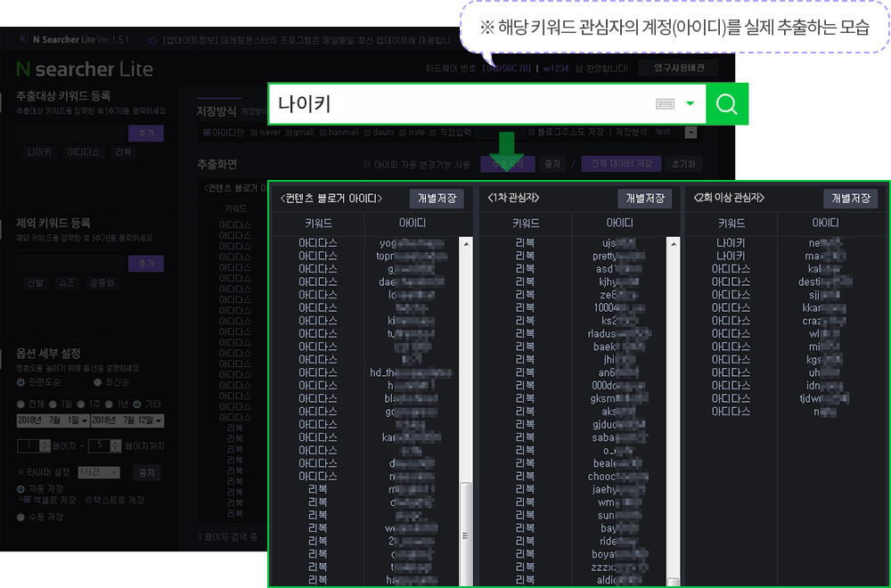The image size is (891, 588).
Task: Click 개별저장 for 2회 이상 관심자
Action: 851,199
